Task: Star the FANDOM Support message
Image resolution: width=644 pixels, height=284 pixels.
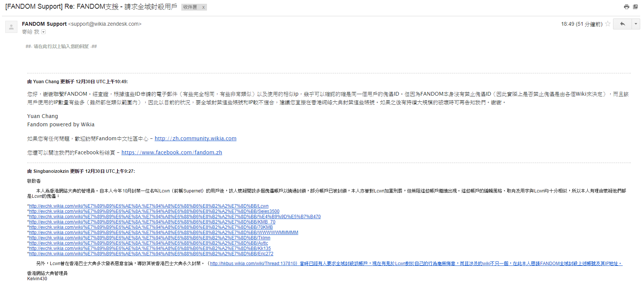Action: tap(608, 24)
